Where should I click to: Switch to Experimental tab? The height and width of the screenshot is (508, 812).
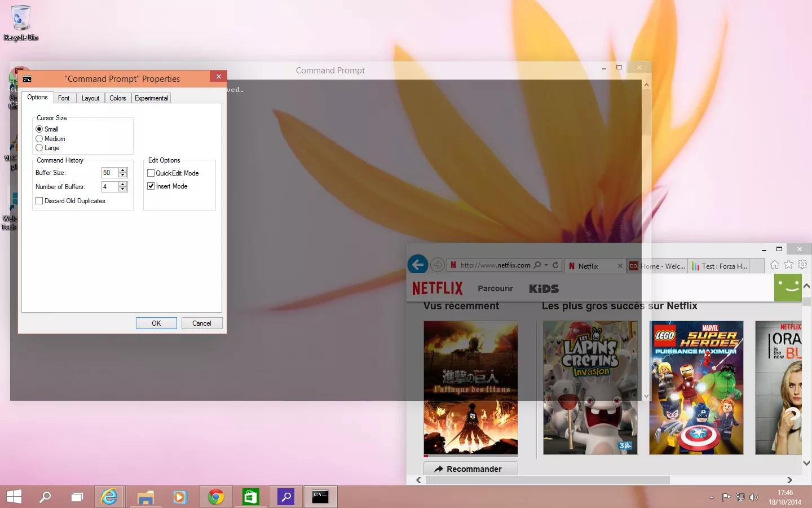[x=151, y=98]
